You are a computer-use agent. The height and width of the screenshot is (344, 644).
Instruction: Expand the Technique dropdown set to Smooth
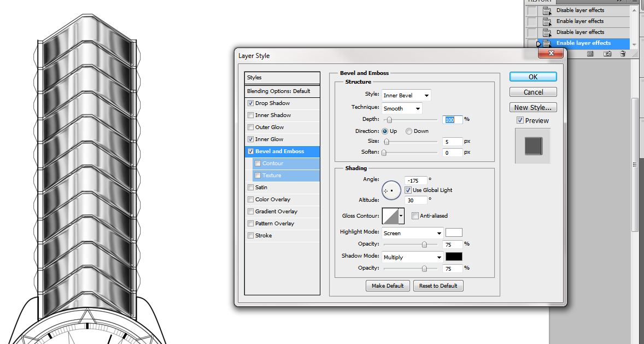(402, 109)
